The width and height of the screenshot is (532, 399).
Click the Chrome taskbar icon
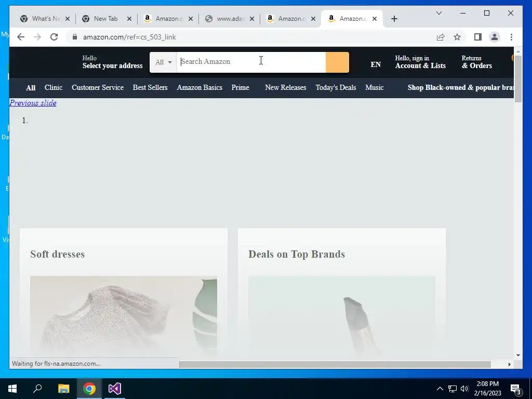click(x=89, y=389)
